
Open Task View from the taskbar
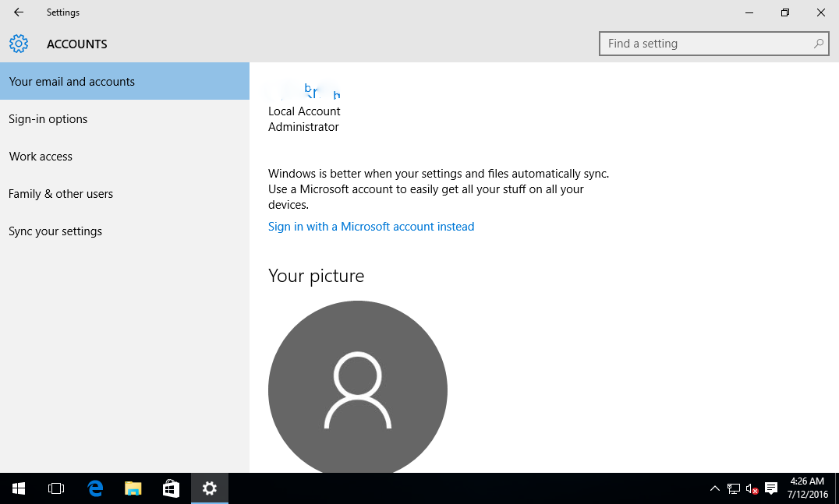(56, 488)
